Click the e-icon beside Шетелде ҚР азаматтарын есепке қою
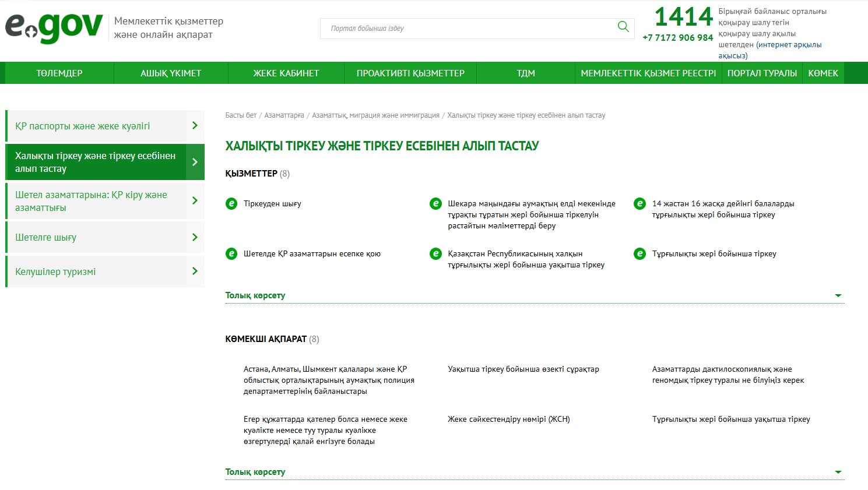Screen dimensions: 868x490 [231, 254]
